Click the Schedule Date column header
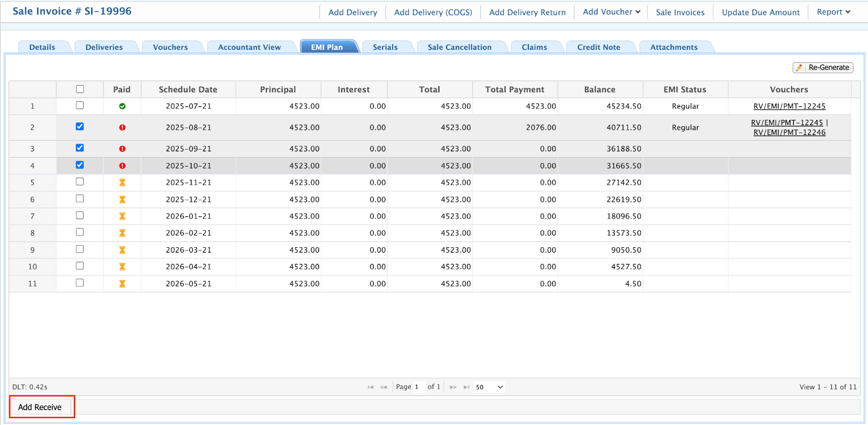The image size is (868, 425). pos(188,89)
